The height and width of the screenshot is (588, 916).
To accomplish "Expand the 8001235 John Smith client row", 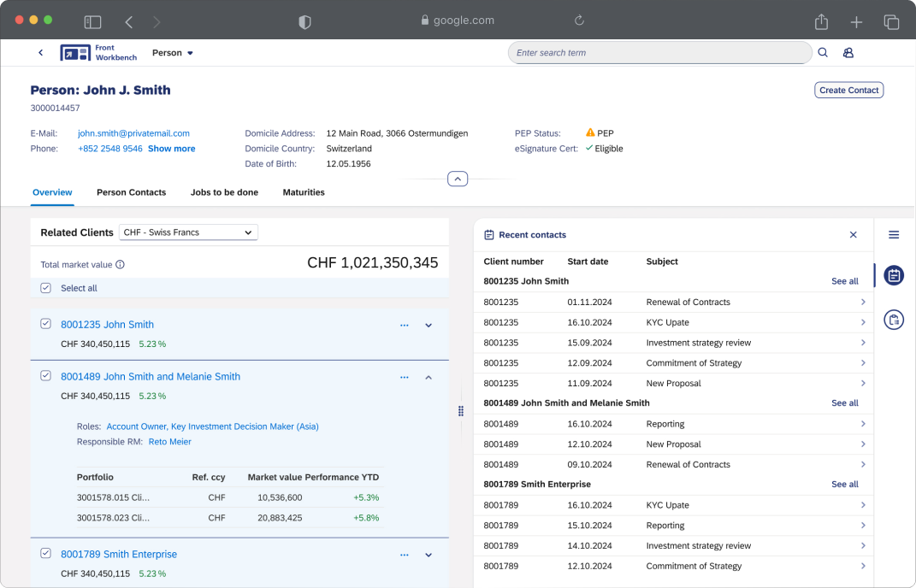I will click(x=429, y=325).
